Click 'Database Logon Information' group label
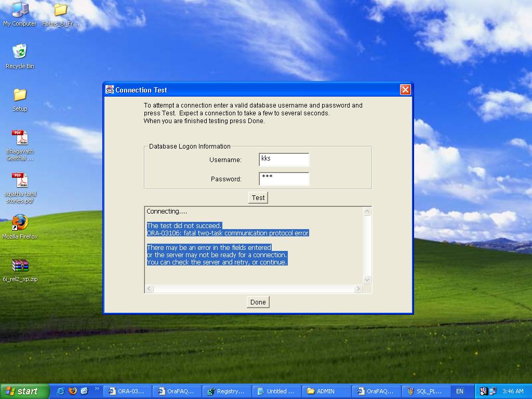532x399 pixels. coord(190,146)
